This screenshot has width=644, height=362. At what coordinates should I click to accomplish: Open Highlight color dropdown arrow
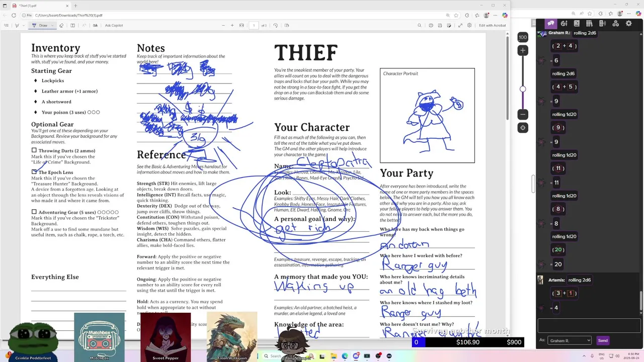24,25
